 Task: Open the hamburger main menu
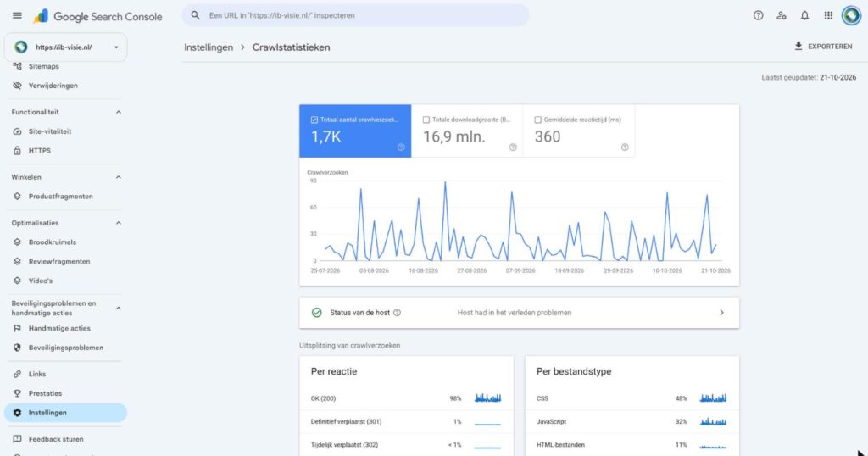(17, 15)
